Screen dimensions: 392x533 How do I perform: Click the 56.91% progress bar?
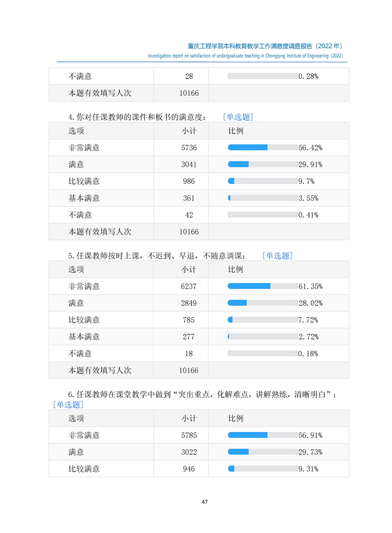(x=262, y=435)
